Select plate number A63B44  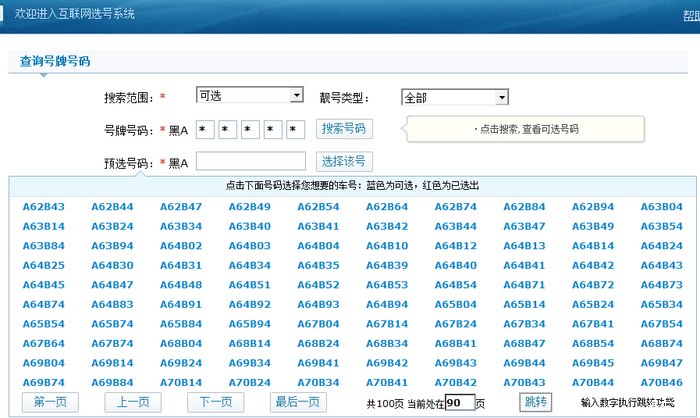point(456,226)
